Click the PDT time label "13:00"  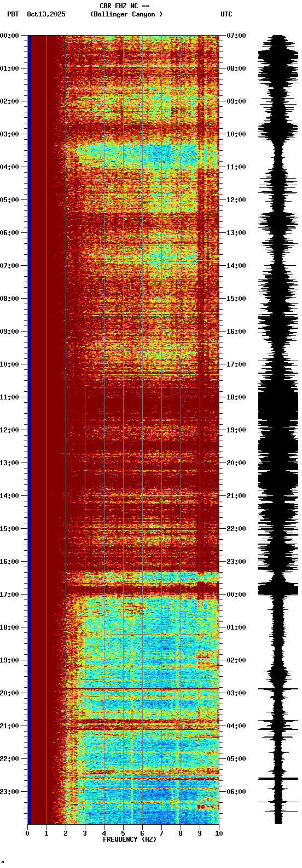pyautogui.click(x=9, y=463)
